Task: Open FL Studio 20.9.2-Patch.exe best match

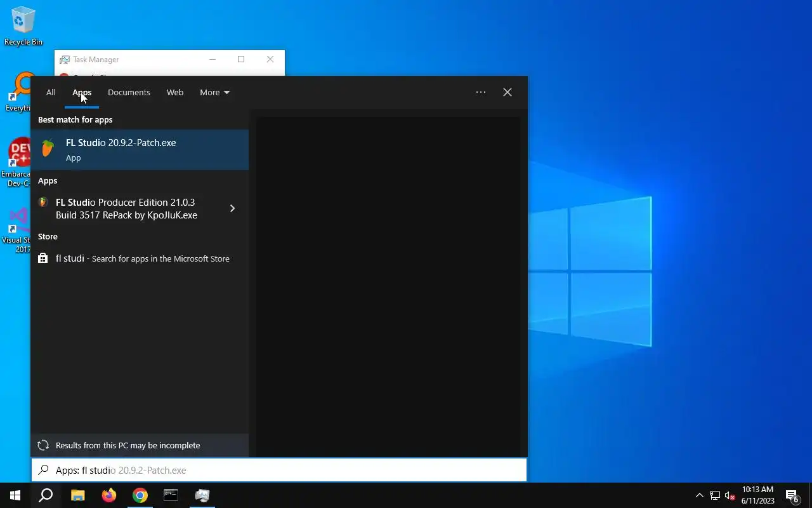Action: (140, 150)
